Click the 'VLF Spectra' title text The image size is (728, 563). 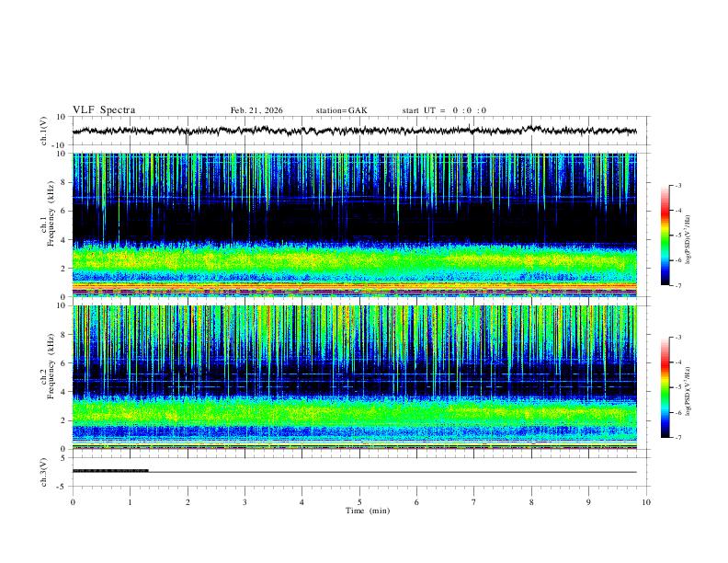click(104, 110)
